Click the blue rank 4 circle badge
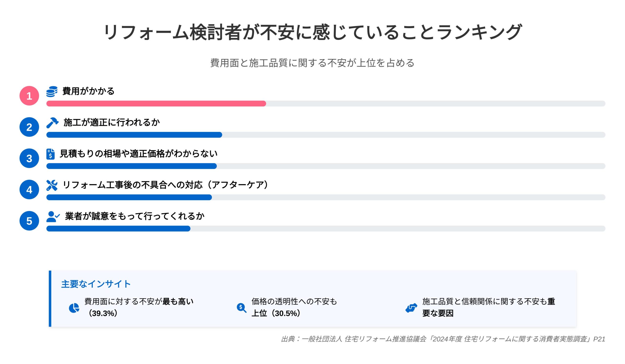The width and height of the screenshot is (625, 364). (x=29, y=189)
